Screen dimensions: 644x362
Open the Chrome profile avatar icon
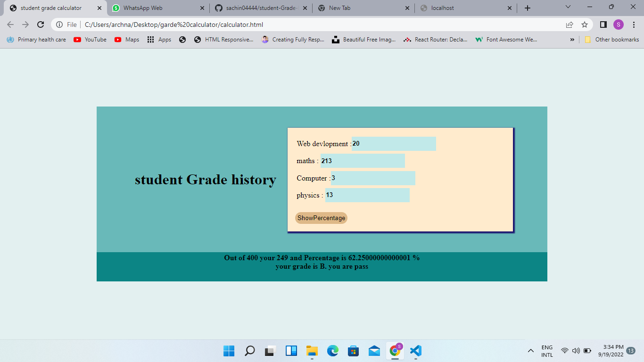(618, 24)
